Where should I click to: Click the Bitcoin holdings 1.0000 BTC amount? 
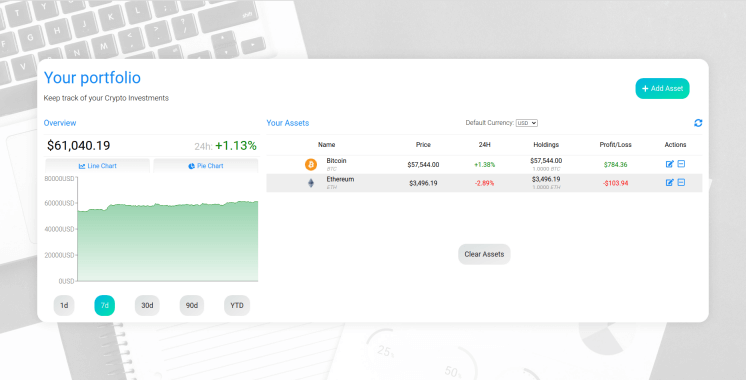546,169
